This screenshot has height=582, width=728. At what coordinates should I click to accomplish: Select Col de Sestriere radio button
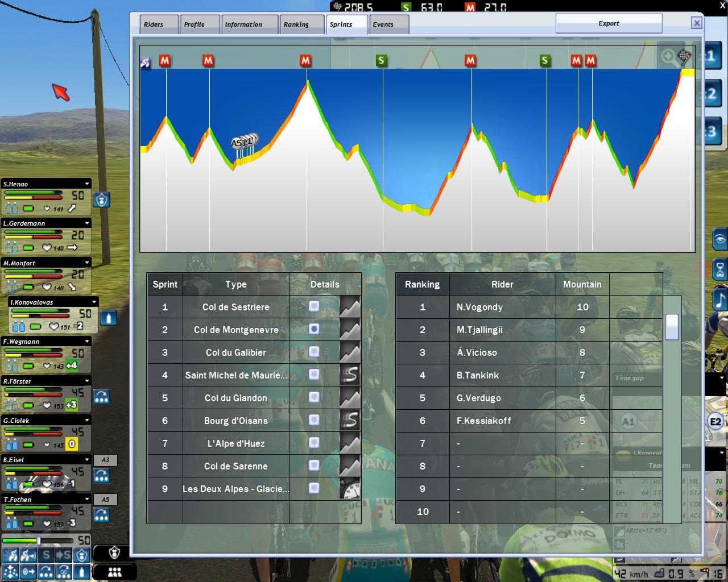(314, 306)
